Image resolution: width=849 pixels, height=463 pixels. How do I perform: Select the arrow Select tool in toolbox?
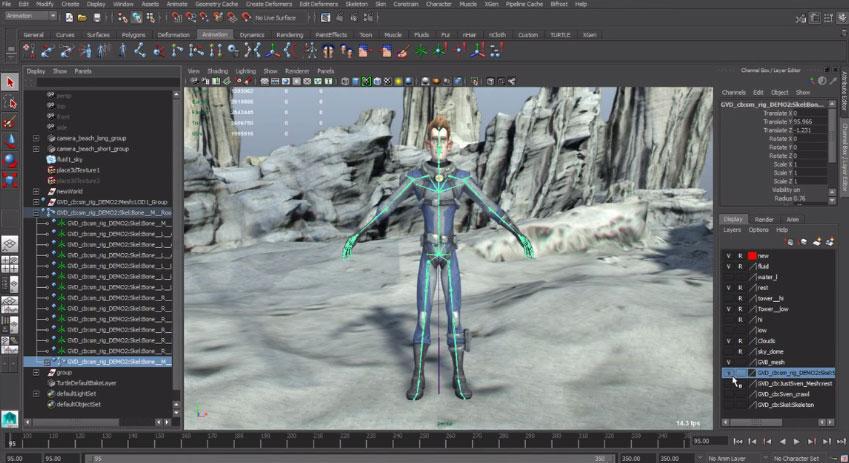click(x=11, y=83)
